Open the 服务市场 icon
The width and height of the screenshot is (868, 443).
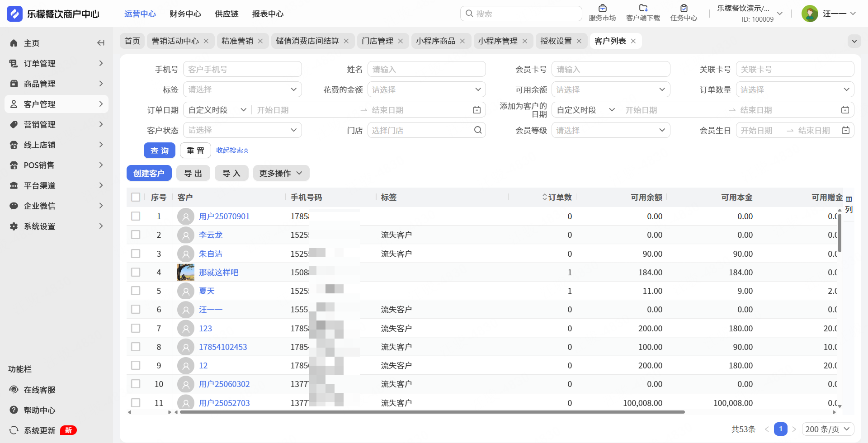(x=602, y=8)
